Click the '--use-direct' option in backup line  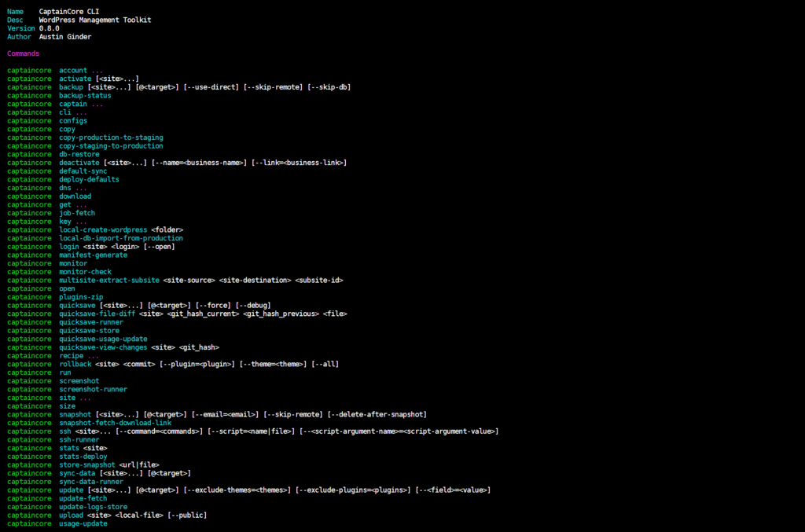click(211, 87)
